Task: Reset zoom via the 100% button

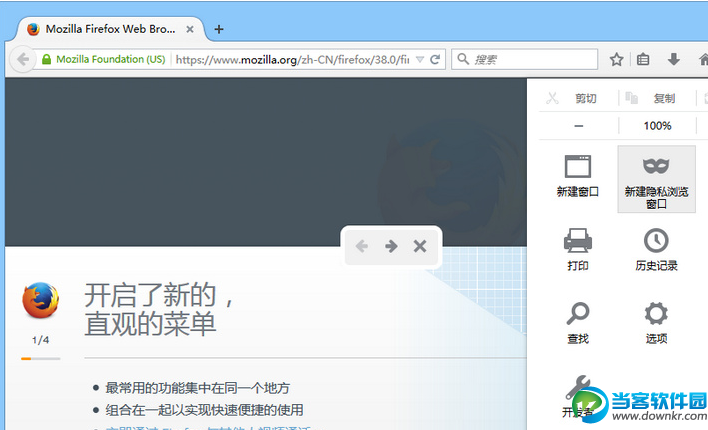Action: click(657, 126)
